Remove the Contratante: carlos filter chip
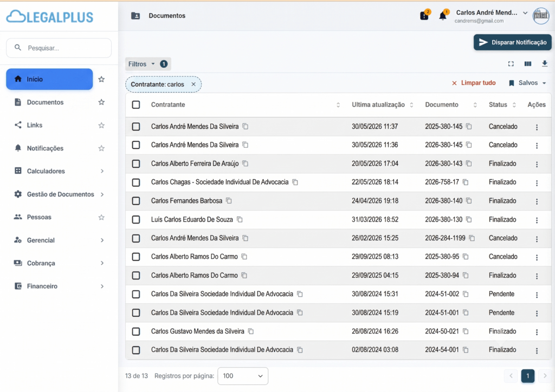555x392 pixels. 193,84
